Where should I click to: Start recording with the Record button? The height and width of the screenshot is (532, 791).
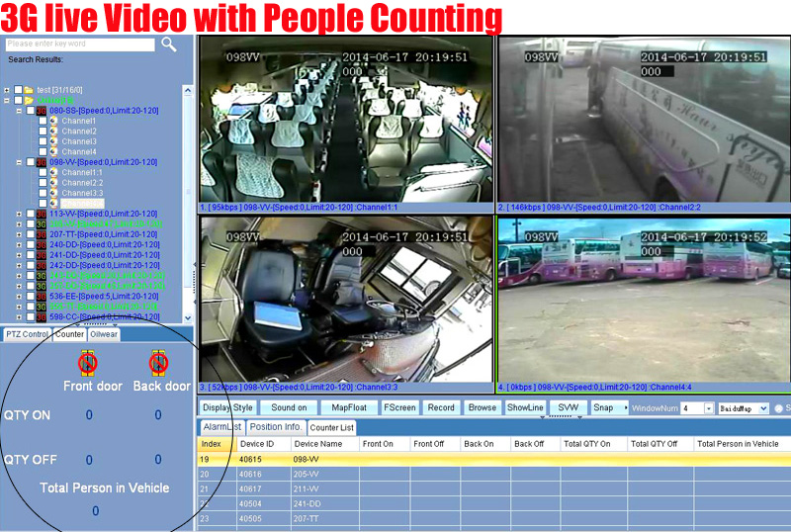tap(441, 407)
